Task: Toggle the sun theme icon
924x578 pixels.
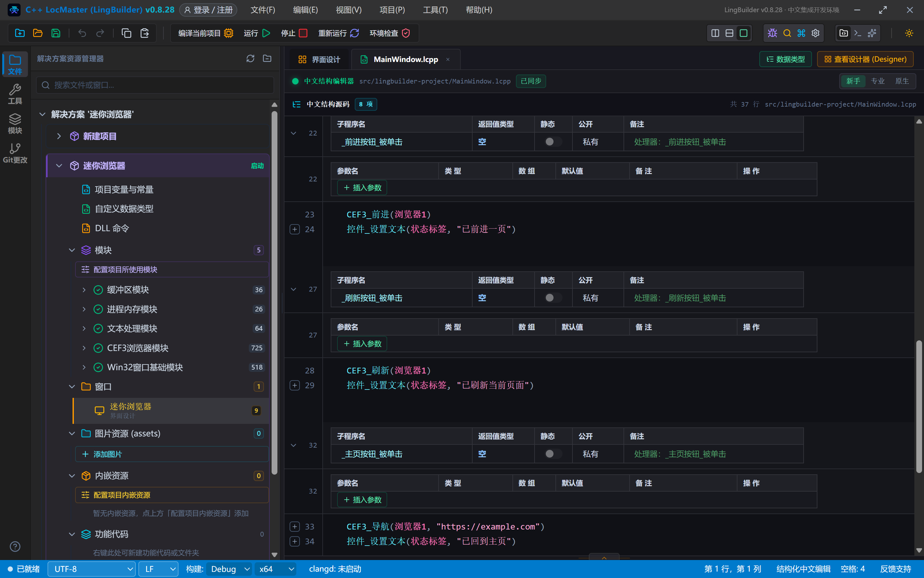Action: click(909, 33)
